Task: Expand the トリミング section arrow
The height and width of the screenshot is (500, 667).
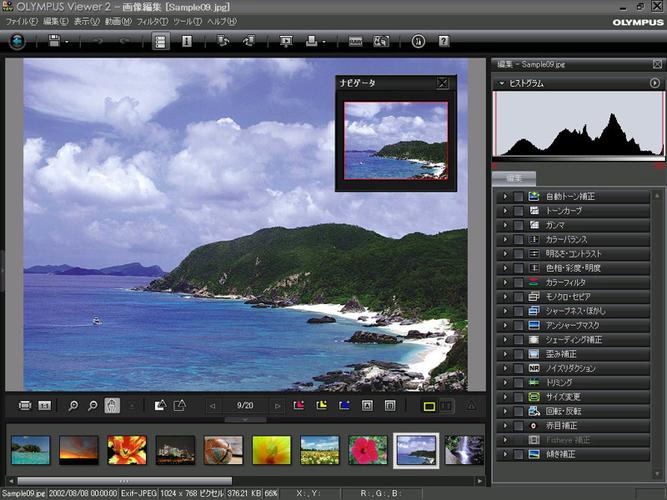Action: (504, 383)
